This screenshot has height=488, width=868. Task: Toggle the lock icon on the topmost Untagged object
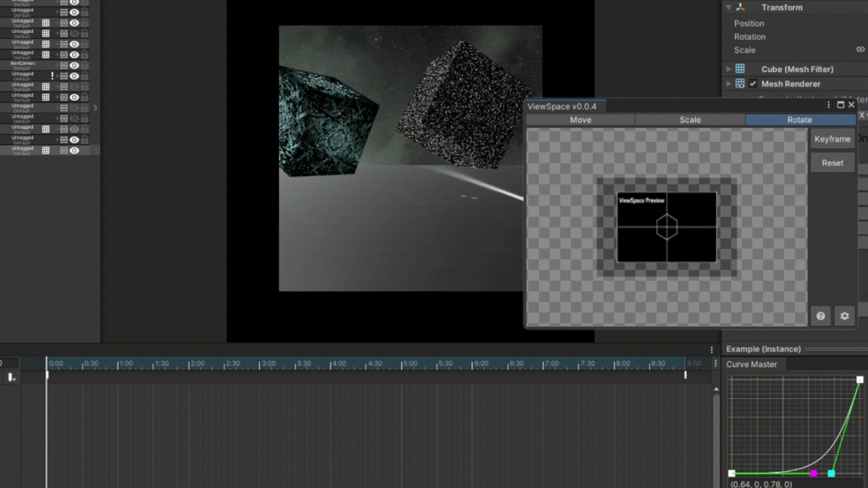pyautogui.click(x=85, y=12)
